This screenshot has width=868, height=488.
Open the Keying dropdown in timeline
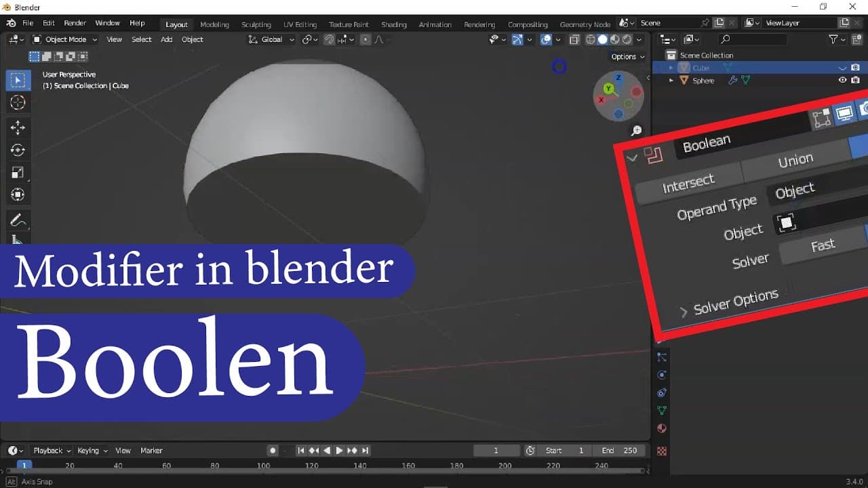[x=92, y=451]
